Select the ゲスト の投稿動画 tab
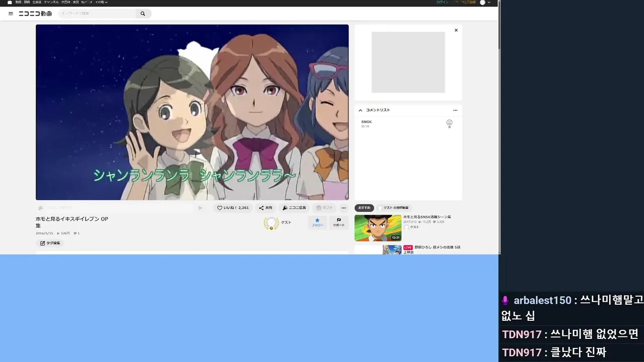This screenshot has height=362, width=644. click(393, 208)
